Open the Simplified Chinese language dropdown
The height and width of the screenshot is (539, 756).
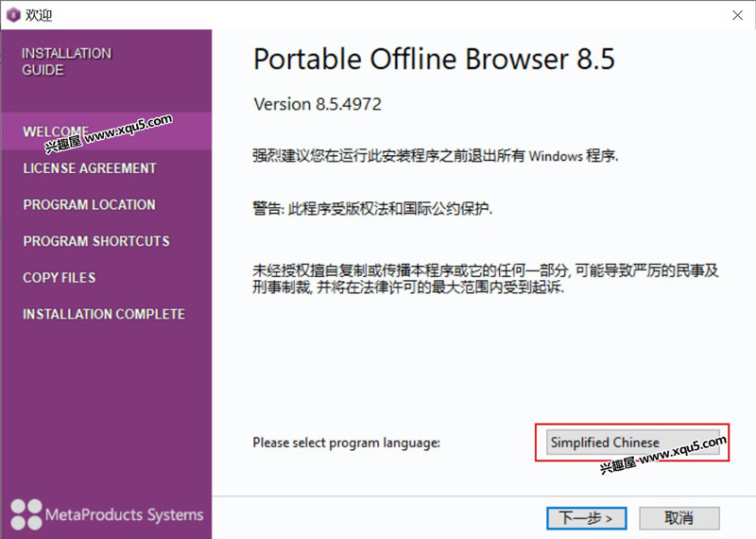(632, 442)
